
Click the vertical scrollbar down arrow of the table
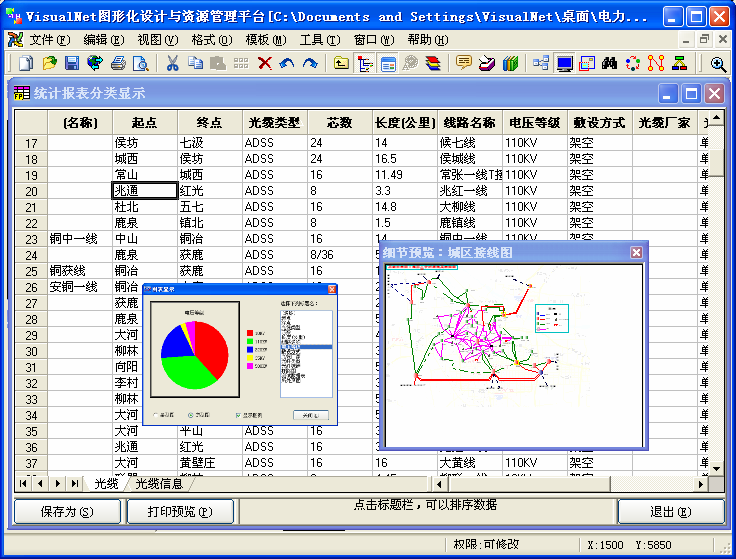tap(714, 467)
